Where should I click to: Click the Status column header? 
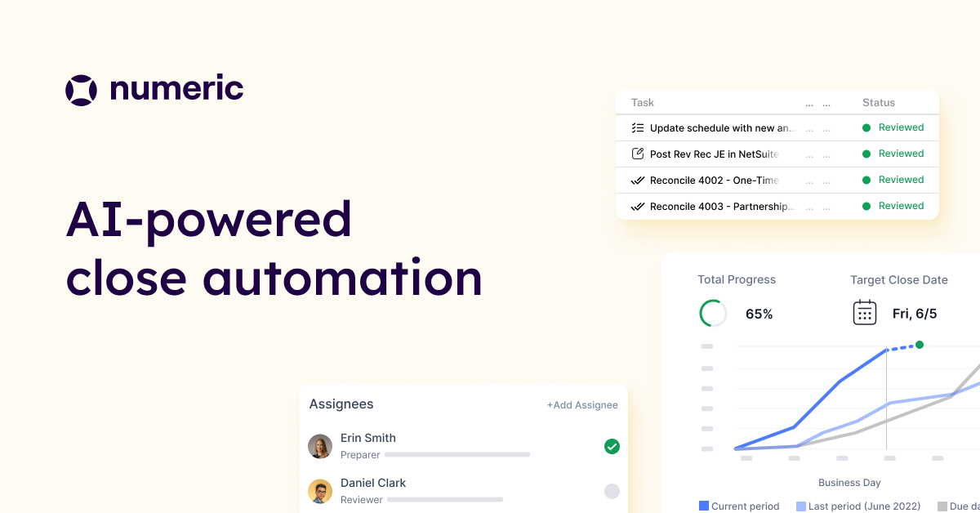[879, 103]
